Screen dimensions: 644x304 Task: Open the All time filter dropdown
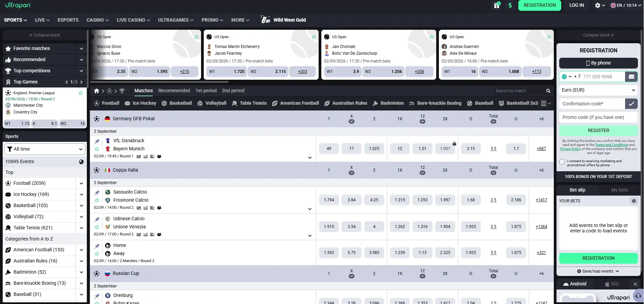tap(45, 149)
